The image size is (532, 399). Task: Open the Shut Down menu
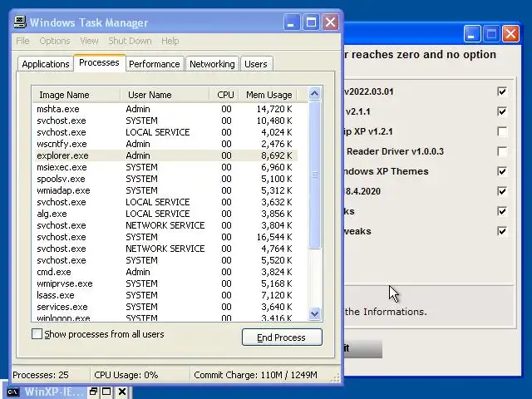coord(130,41)
